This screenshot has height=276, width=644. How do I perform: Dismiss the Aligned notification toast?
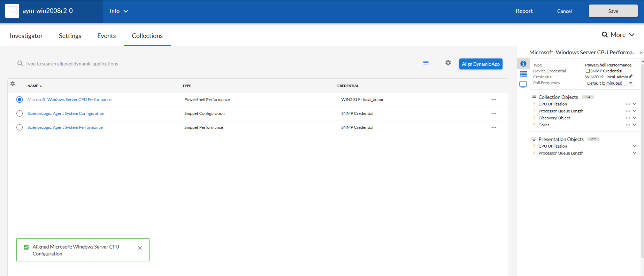point(140,248)
